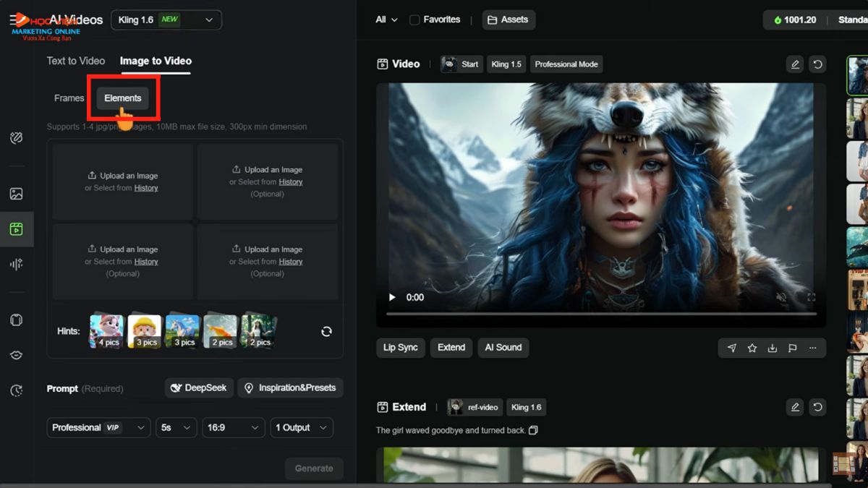Open the clock-shaped icon in left sidebar

(16, 390)
